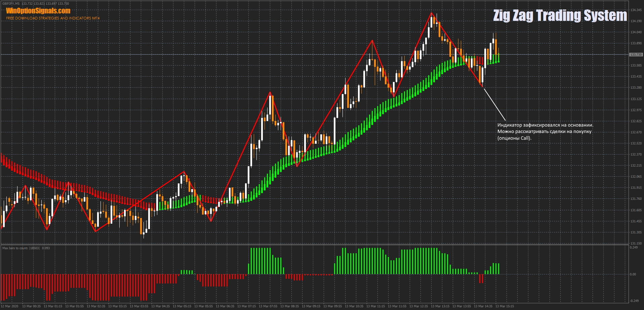Click the 13 Mar 12:35 time label

coord(418,306)
